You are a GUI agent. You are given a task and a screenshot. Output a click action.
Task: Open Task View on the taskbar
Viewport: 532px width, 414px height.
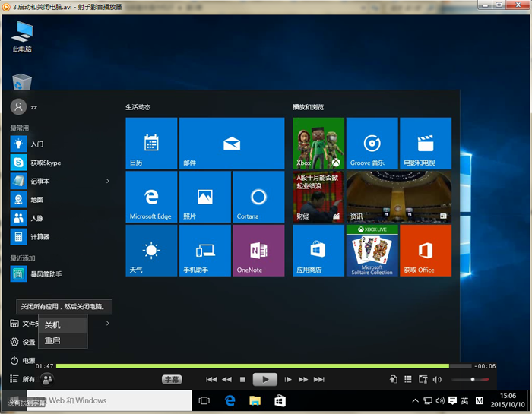pos(204,400)
